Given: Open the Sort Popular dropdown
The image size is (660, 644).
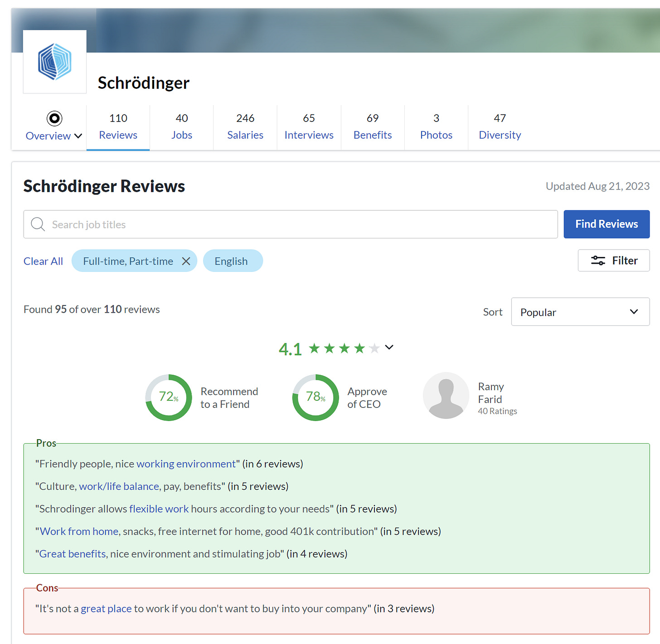Looking at the screenshot, I should click(580, 312).
